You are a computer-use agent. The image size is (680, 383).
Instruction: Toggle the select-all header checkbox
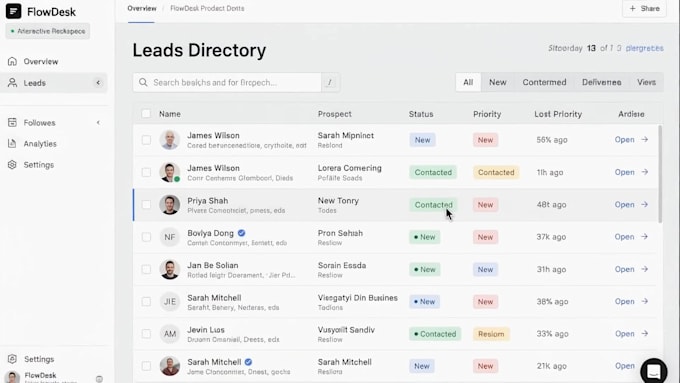tap(146, 114)
